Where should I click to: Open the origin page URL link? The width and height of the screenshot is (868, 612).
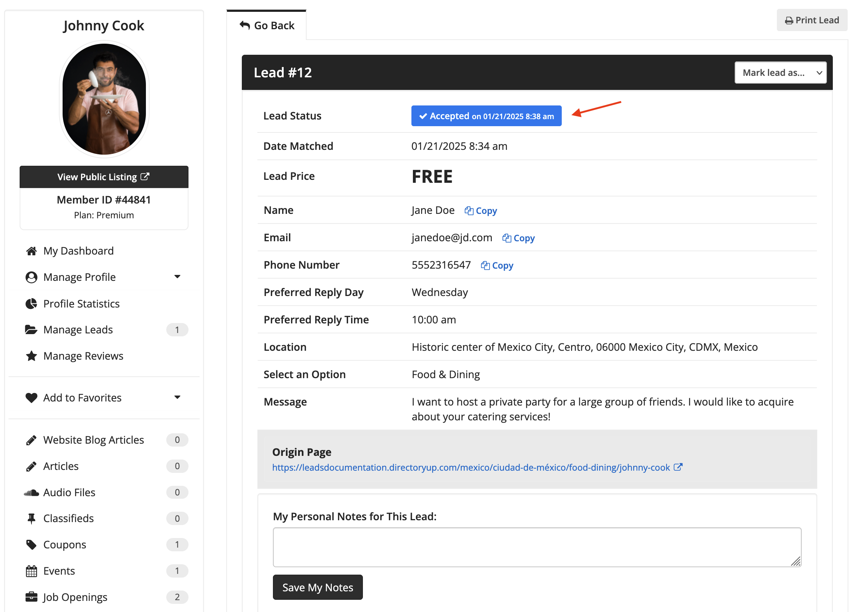click(x=471, y=468)
